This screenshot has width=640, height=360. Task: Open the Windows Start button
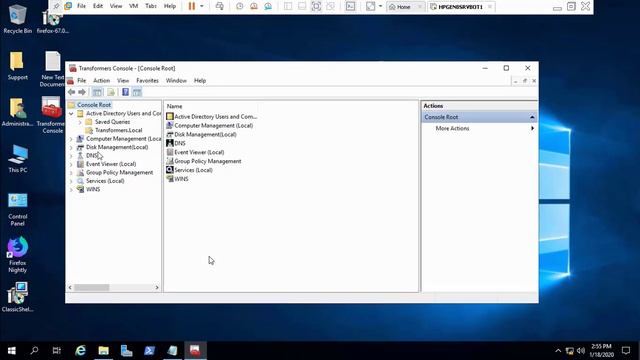11,351
